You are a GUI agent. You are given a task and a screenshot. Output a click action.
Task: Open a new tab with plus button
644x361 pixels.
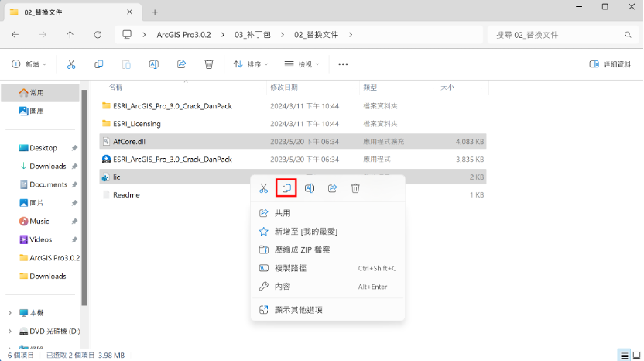[x=155, y=12]
